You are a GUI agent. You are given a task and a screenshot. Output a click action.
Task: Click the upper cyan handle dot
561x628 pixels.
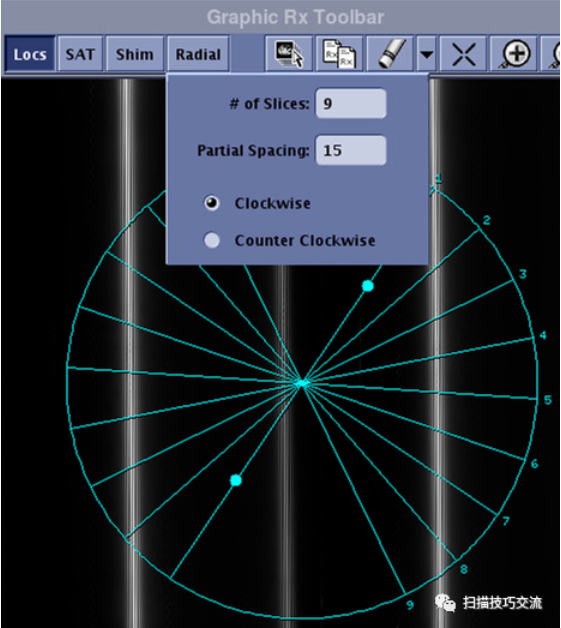click(x=368, y=286)
